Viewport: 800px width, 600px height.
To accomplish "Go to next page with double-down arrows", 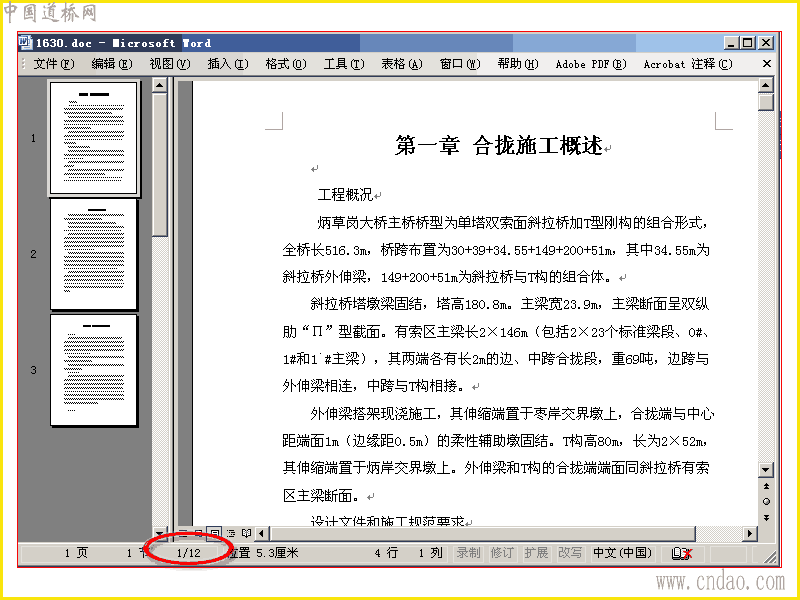I will pyautogui.click(x=766, y=517).
